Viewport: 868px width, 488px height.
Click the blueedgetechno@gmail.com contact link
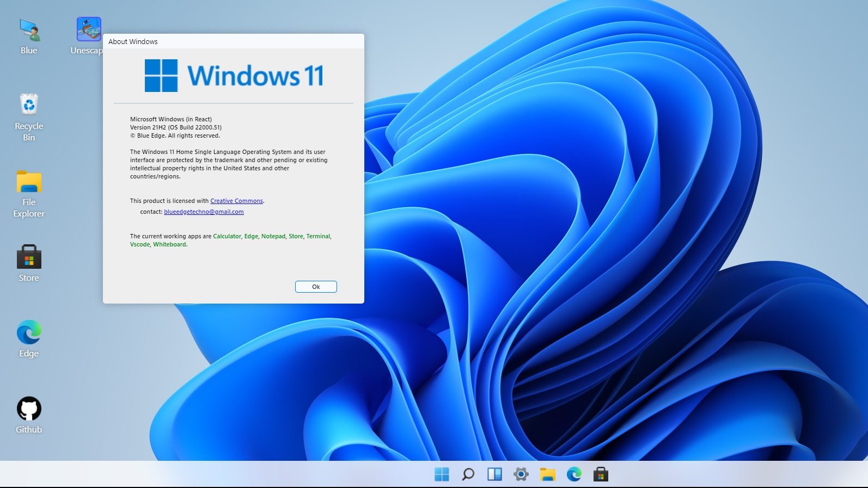204,212
